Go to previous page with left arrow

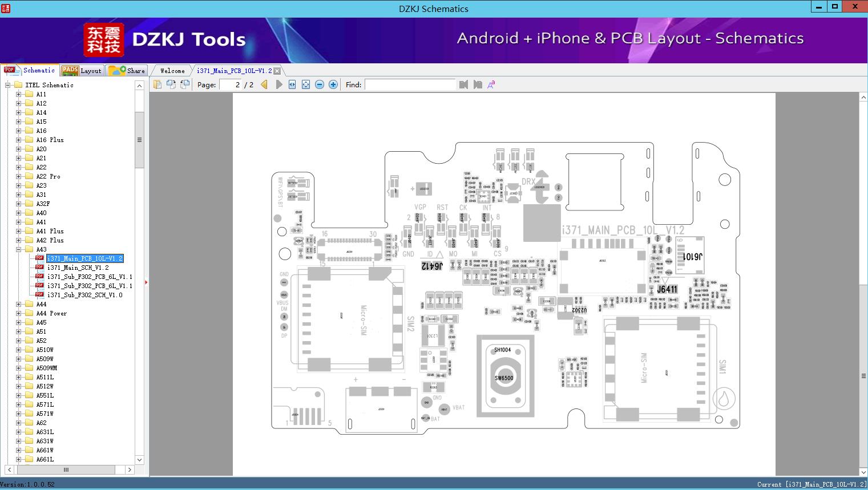[264, 84]
